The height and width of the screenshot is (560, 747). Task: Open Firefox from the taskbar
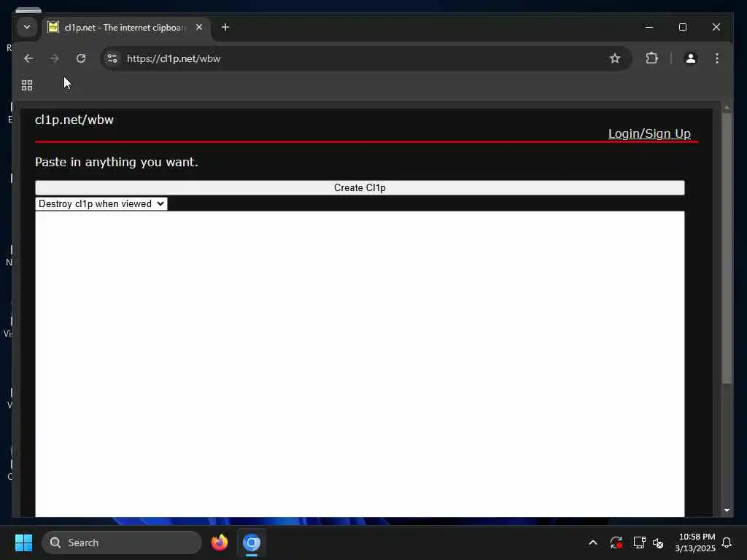220,542
